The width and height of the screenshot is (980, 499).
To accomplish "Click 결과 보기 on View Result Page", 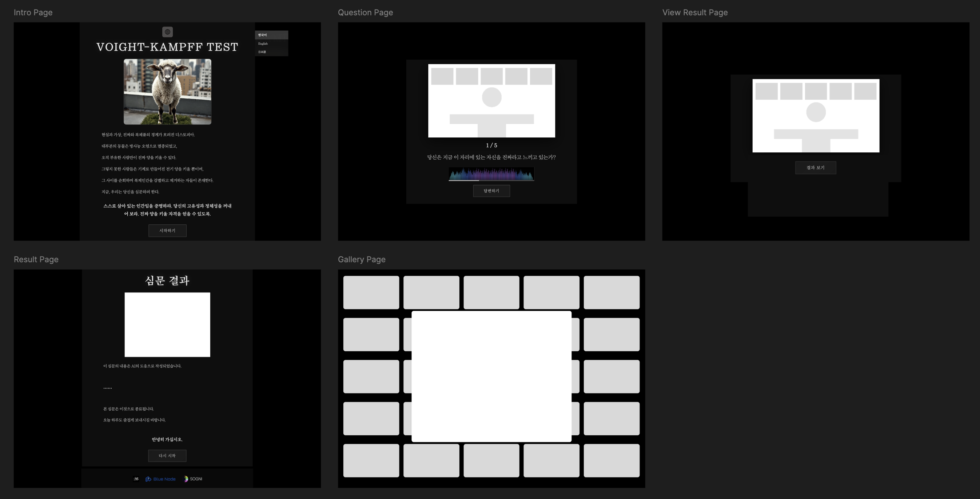I will click(x=816, y=168).
